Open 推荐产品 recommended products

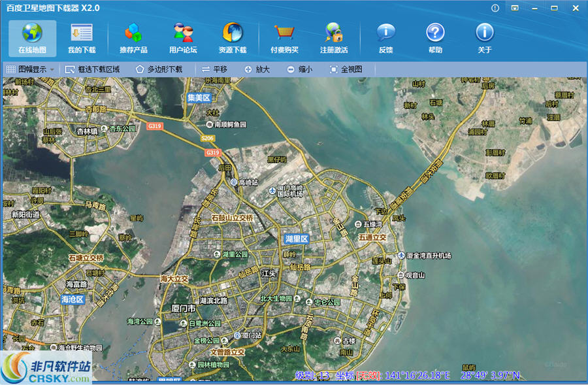click(x=133, y=39)
